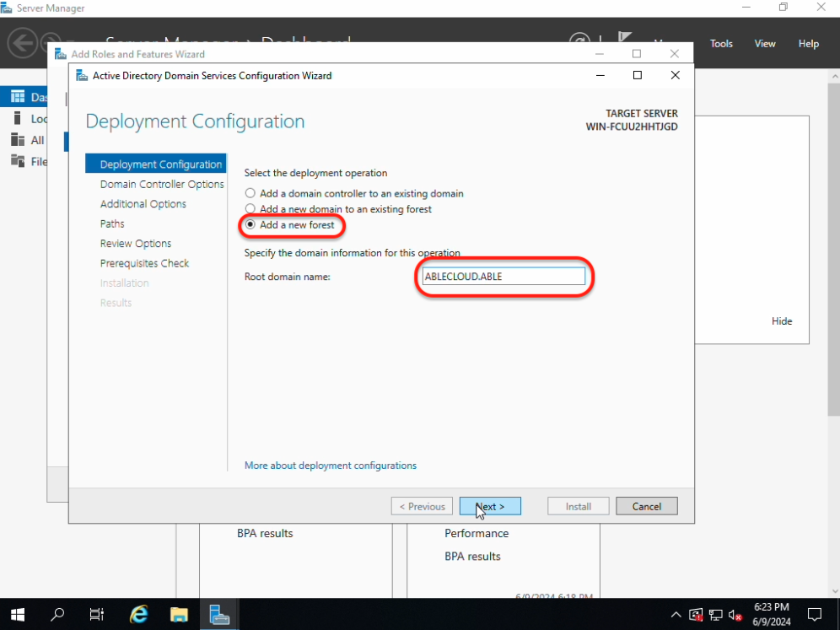Go to Domain Controller Options step
Viewport: 840px width, 630px height.
tap(162, 185)
